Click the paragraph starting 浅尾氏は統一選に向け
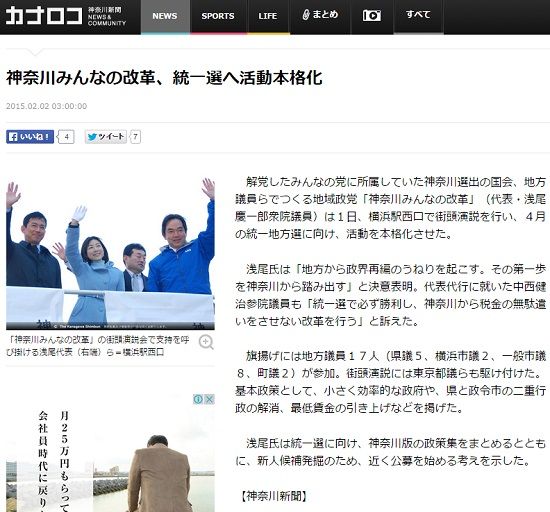Viewport: 550px width, 512px height. click(x=390, y=452)
